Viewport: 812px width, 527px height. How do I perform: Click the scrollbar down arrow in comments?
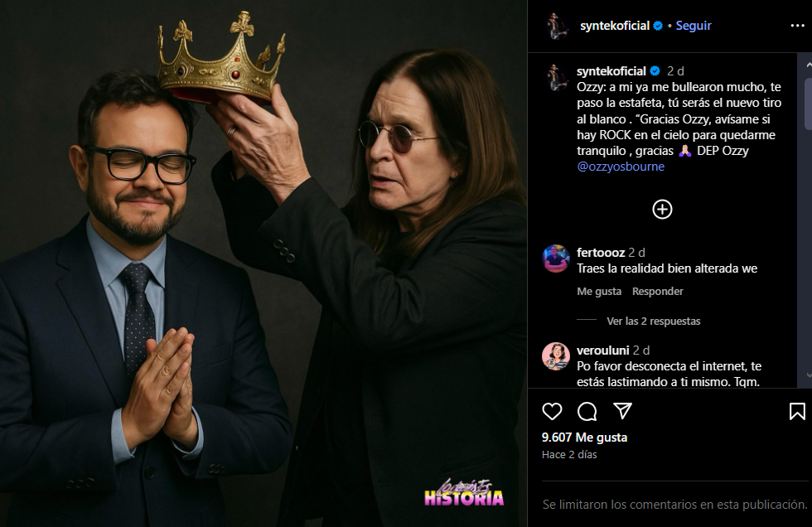[x=809, y=375]
